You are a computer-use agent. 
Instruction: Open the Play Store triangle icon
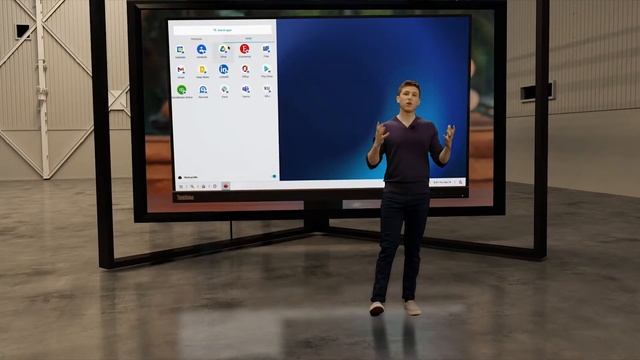click(267, 69)
